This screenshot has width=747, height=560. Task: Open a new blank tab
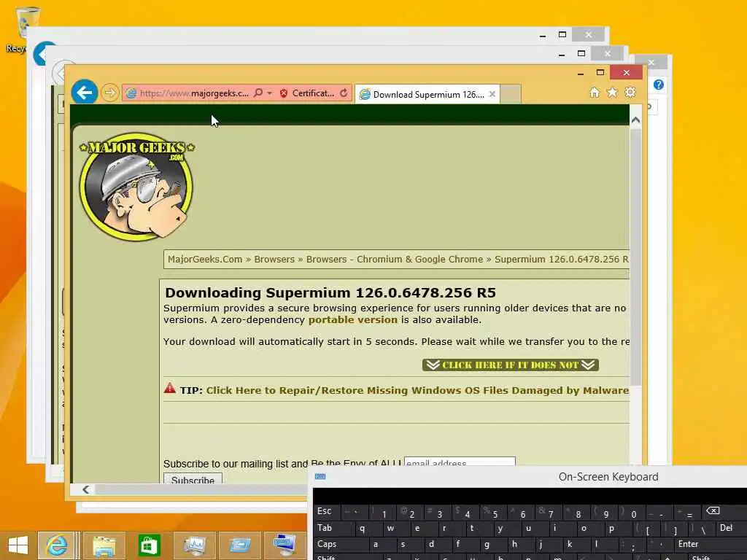coord(510,94)
